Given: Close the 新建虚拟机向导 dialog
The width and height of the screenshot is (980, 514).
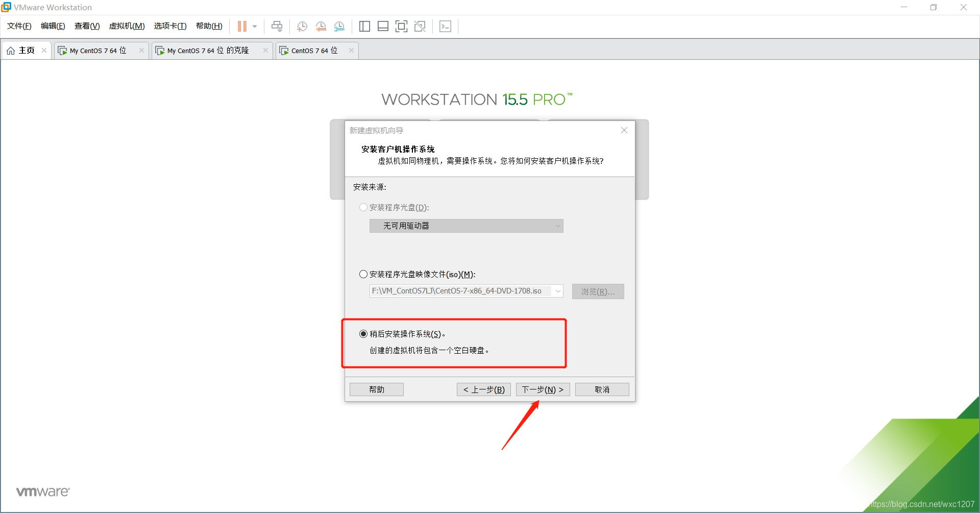Looking at the screenshot, I should click(x=624, y=130).
